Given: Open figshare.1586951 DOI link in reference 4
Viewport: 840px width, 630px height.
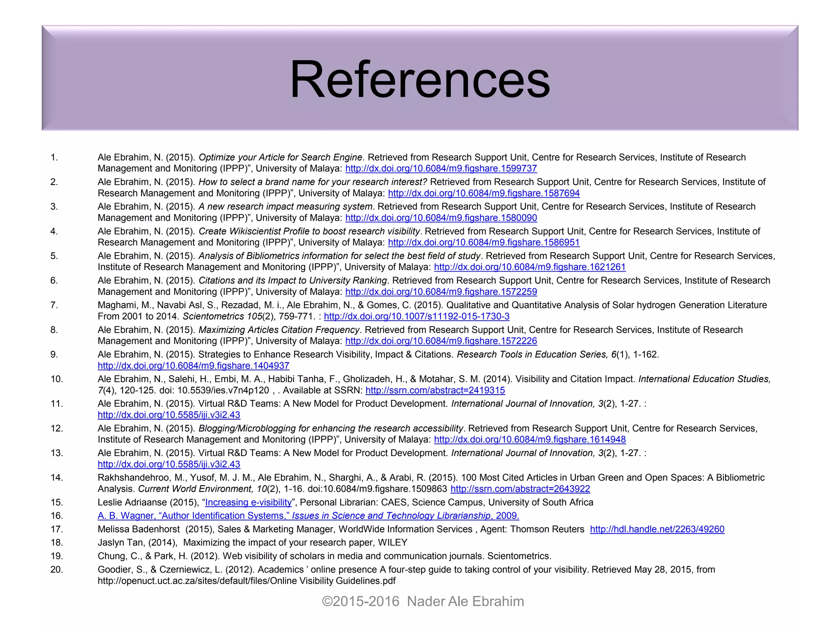Looking at the screenshot, I should (x=484, y=242).
